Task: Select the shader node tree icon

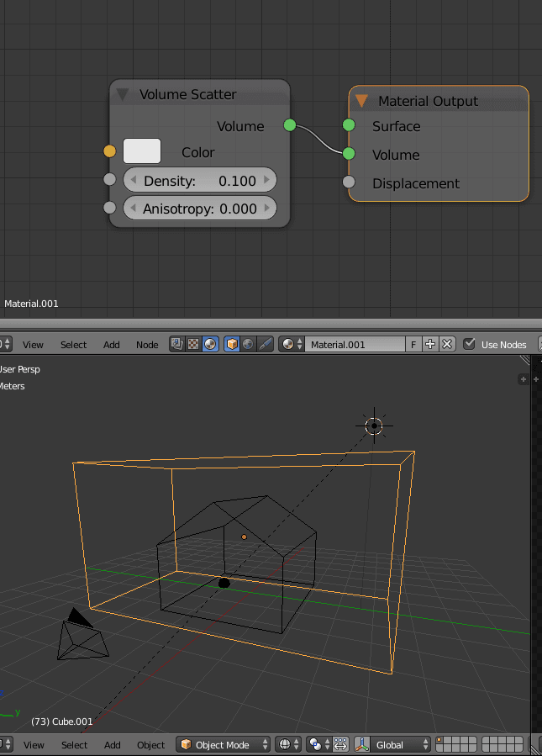Action: point(208,344)
